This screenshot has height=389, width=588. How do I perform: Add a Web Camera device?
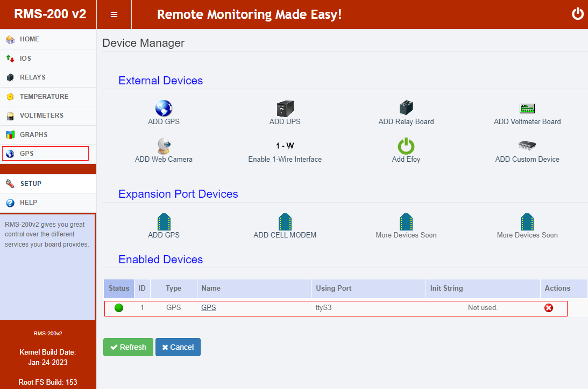164,146
